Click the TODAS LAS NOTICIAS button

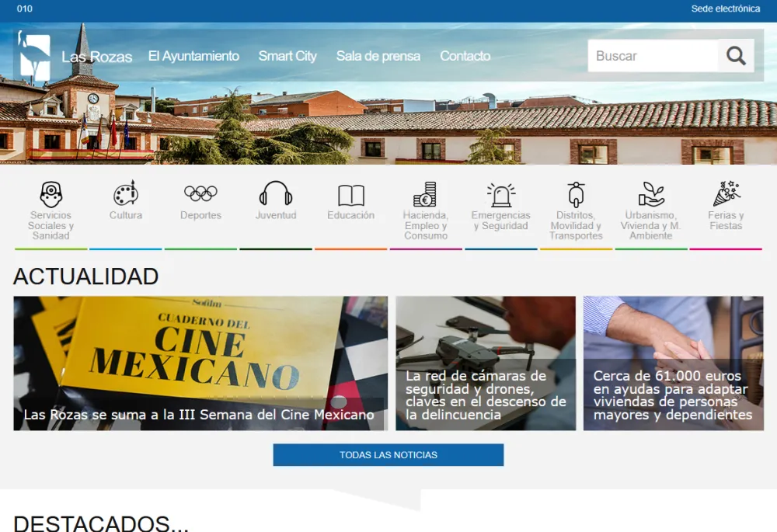coord(388,455)
